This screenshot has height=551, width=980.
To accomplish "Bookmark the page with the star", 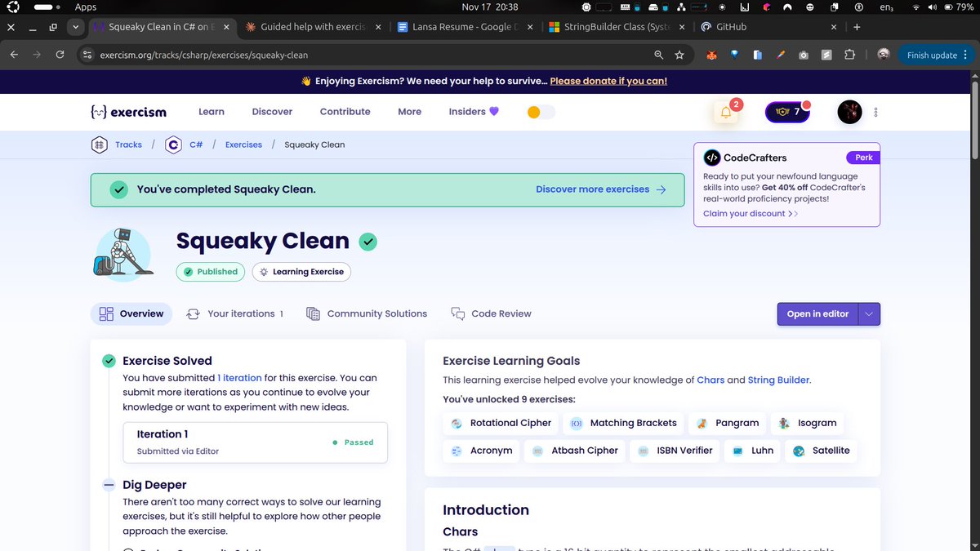I will (x=679, y=55).
